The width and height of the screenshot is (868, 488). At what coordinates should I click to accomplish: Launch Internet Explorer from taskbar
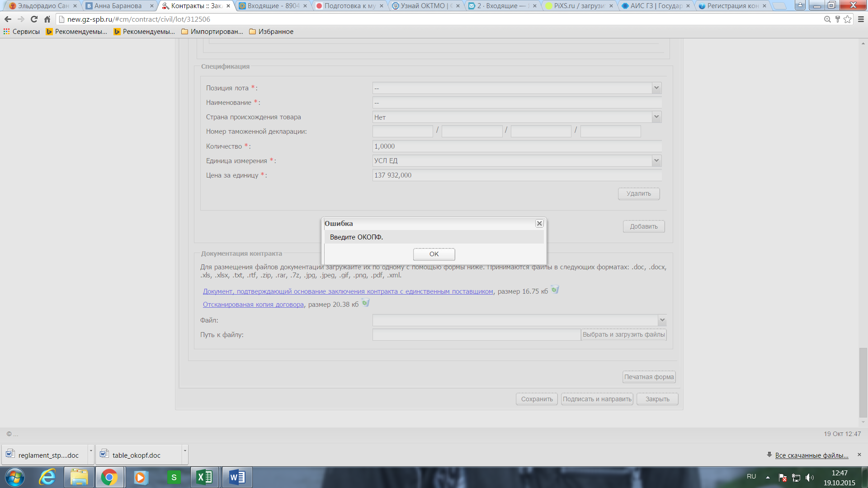[47, 477]
